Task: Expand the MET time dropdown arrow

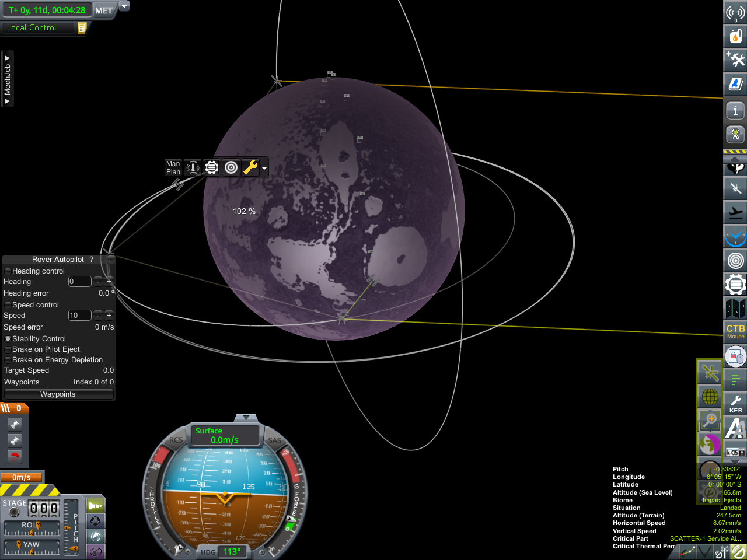Action: pyautogui.click(x=124, y=6)
